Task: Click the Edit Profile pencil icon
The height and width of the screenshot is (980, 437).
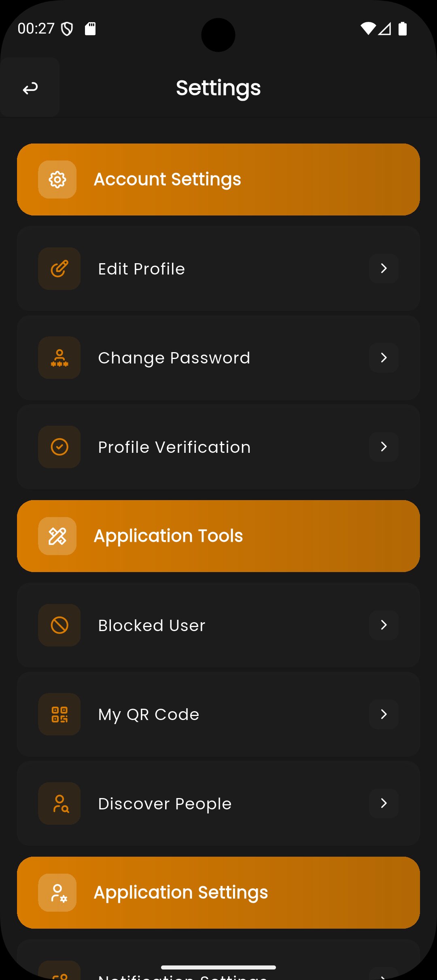Action: coord(59,269)
